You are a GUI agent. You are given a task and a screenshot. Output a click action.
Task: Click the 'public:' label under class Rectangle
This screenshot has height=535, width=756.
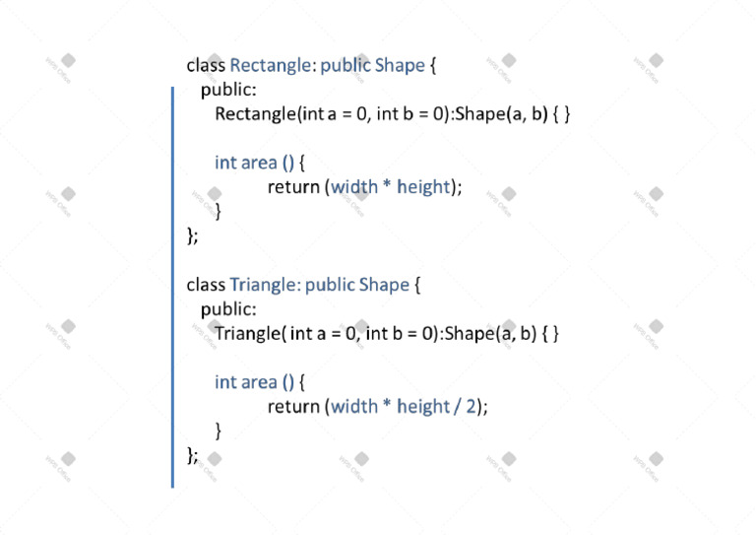[228, 90]
